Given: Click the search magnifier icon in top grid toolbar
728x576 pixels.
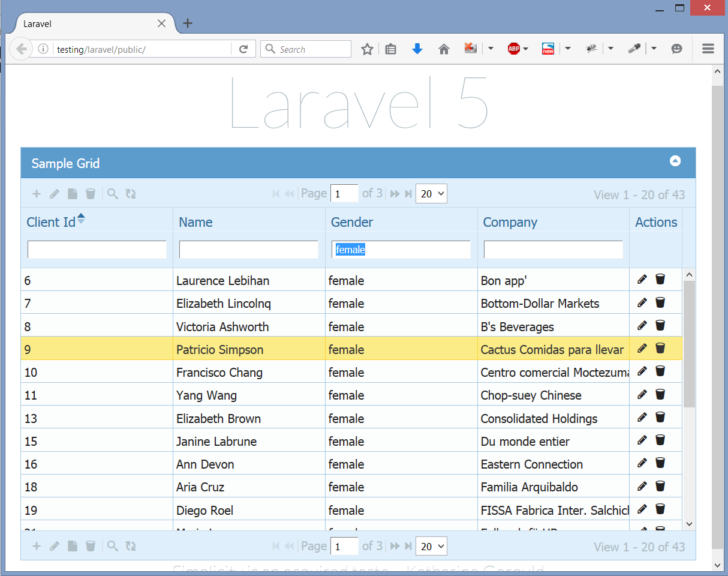Looking at the screenshot, I should tap(113, 194).
